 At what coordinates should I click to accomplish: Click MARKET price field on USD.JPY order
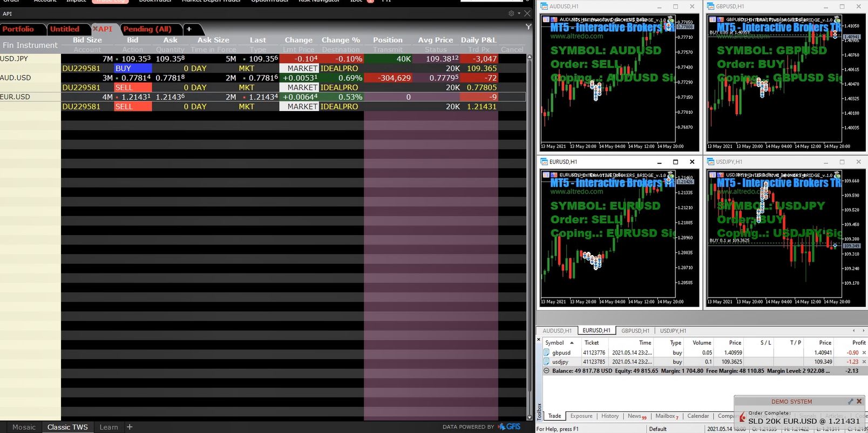[x=299, y=68]
